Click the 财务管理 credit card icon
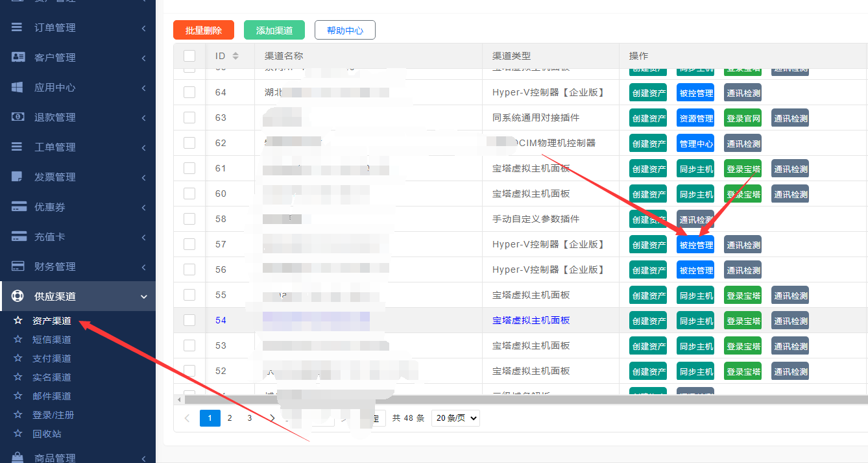Image resolution: width=868 pixels, height=463 pixels. tap(18, 266)
